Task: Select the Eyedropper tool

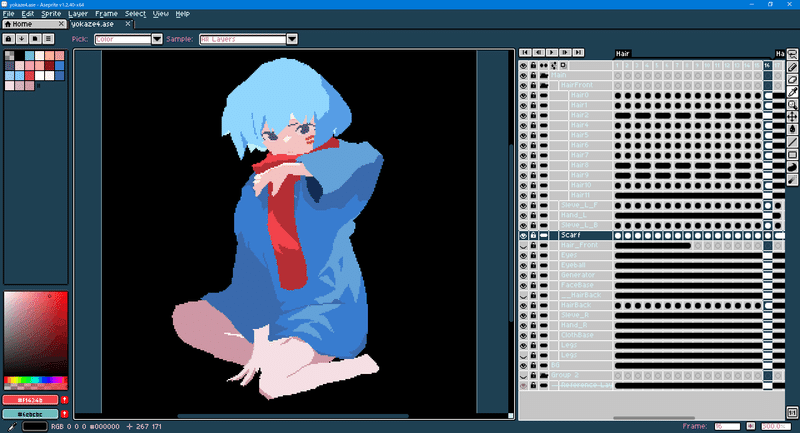Action: click(x=792, y=92)
